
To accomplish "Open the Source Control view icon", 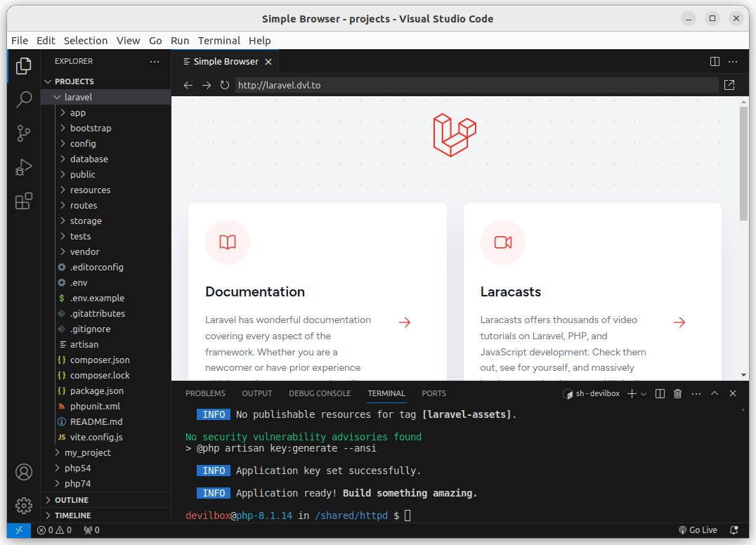I will tap(24, 133).
